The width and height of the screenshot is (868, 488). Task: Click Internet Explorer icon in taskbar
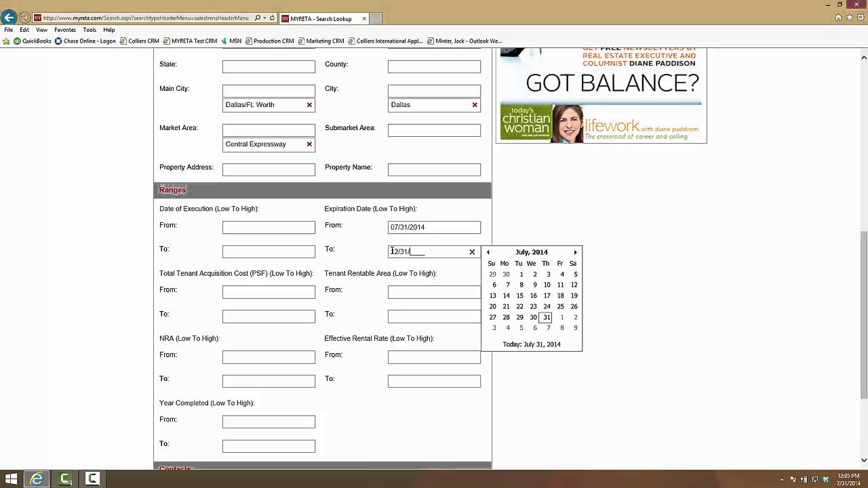[37, 479]
